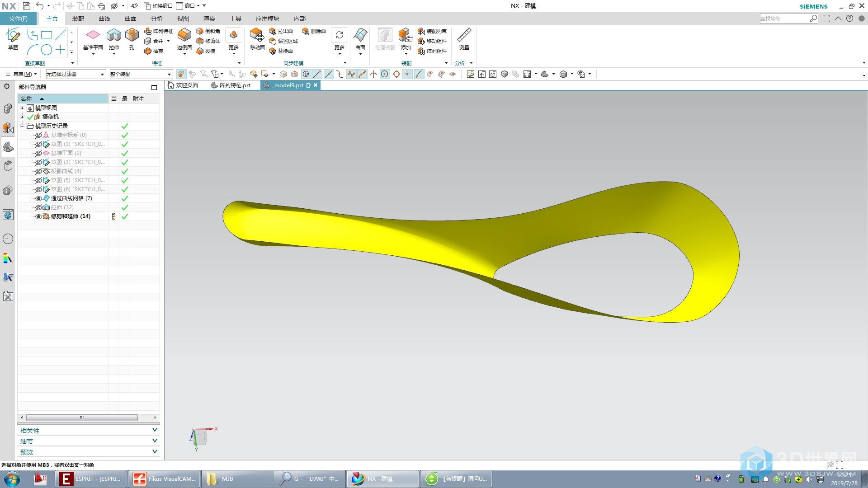Select the 移动组件 move component tool
Image resolution: width=868 pixels, height=488 pixels.
(432, 41)
